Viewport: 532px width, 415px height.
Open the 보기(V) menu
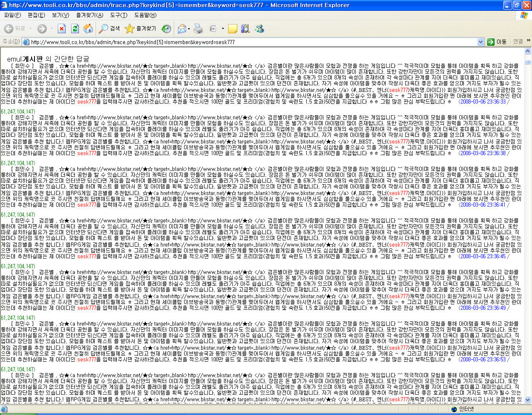click(60, 15)
